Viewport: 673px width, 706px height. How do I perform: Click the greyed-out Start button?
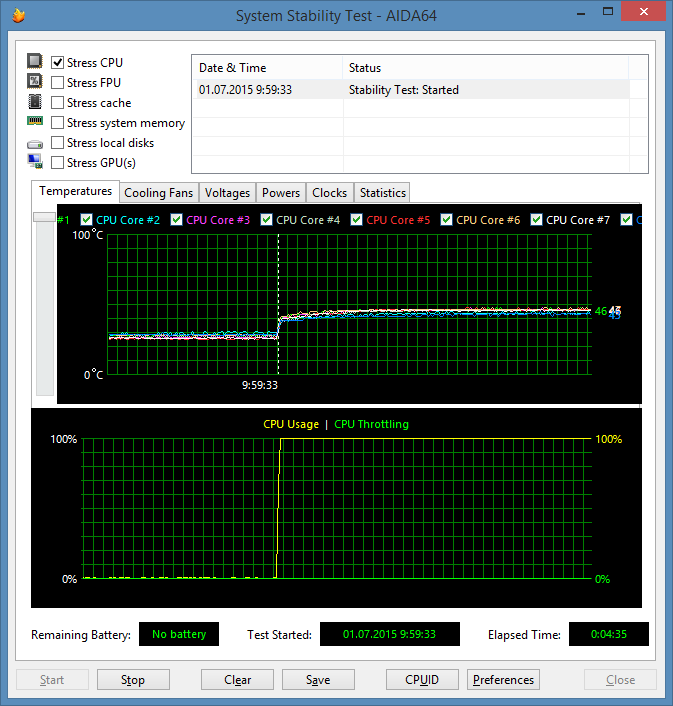(52, 679)
